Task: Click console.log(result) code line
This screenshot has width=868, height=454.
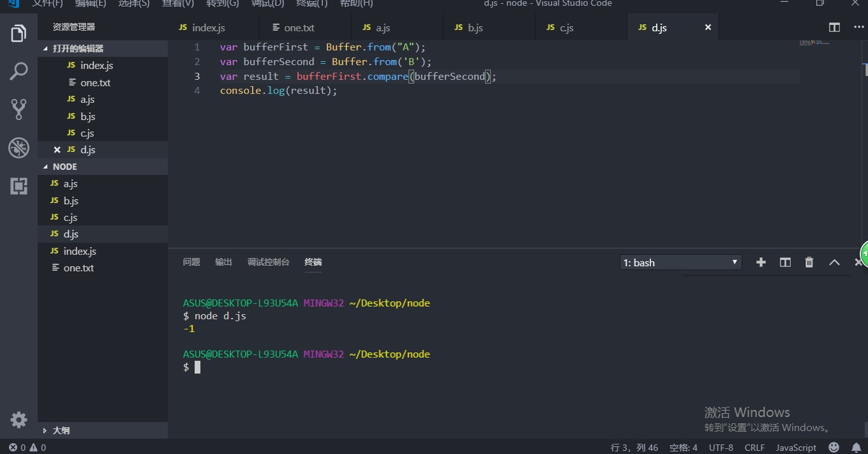Action: pos(278,91)
